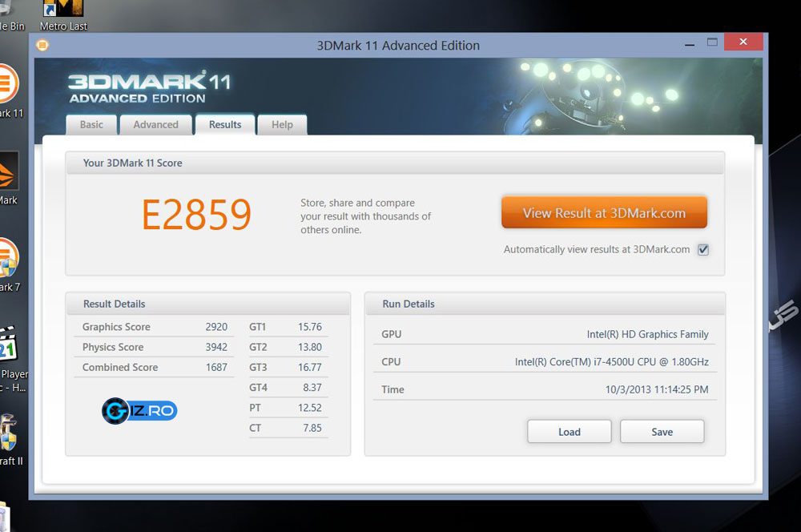The width and height of the screenshot is (801, 532).
Task: Click the Save button
Action: pos(662,432)
